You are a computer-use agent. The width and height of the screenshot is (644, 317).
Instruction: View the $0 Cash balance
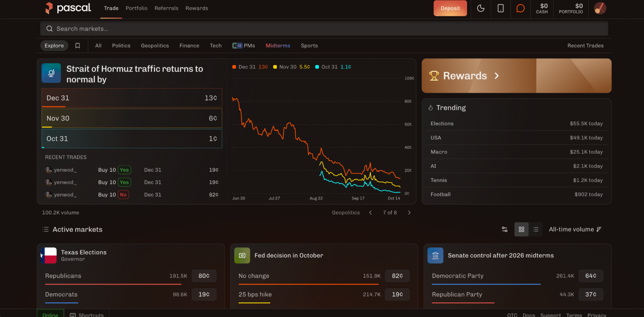(542, 8)
